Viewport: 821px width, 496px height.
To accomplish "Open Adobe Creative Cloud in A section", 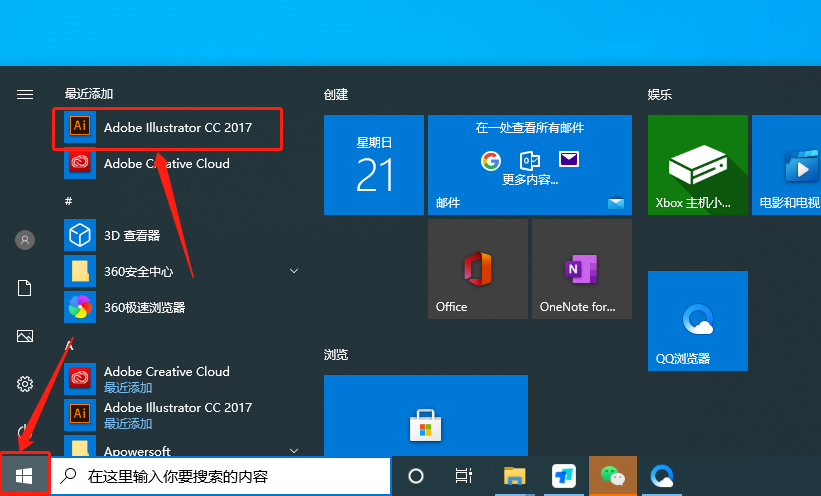I will click(x=183, y=379).
